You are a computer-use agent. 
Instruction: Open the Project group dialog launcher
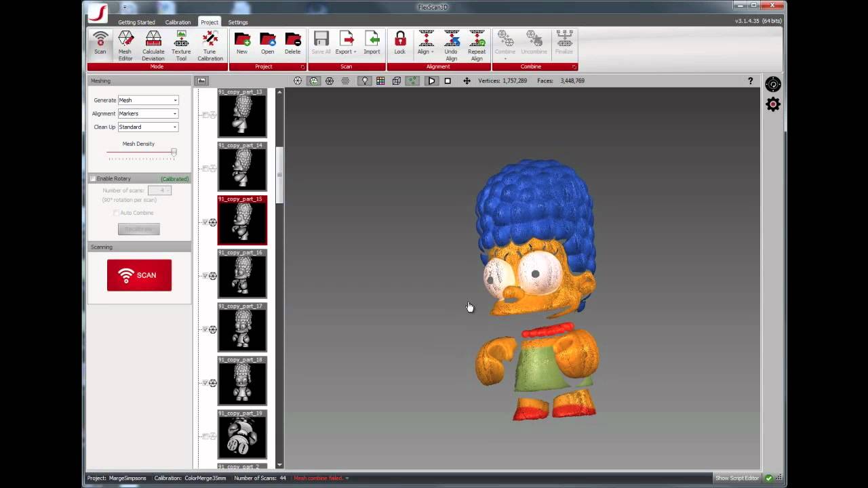[x=302, y=66]
